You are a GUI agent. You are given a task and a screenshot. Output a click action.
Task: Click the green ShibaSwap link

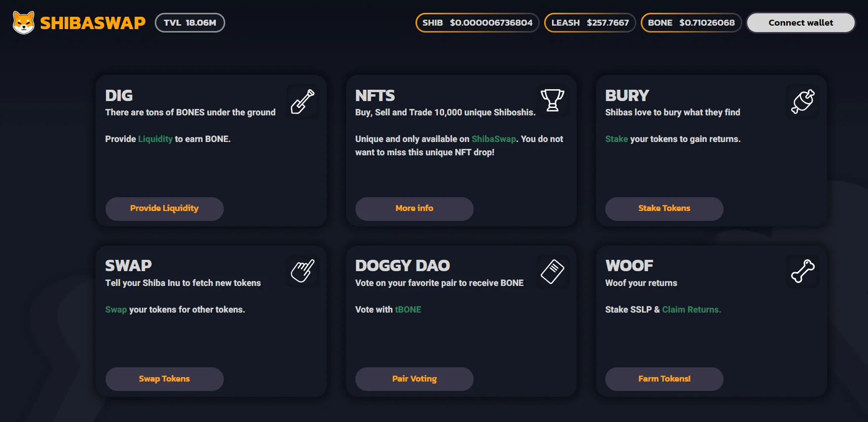pos(493,139)
